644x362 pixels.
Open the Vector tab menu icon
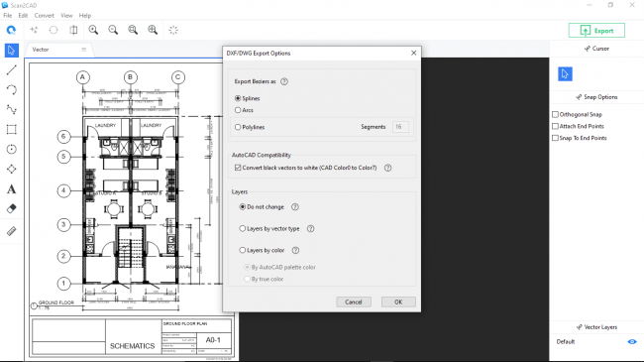pos(84,50)
